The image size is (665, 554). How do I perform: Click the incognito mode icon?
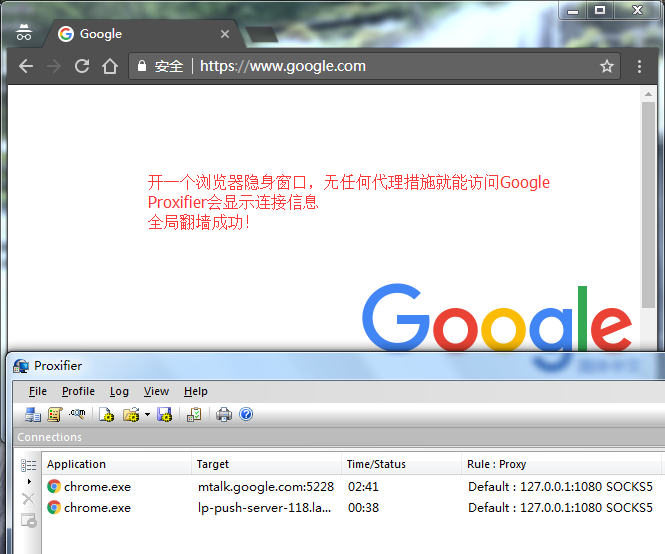tap(24, 32)
